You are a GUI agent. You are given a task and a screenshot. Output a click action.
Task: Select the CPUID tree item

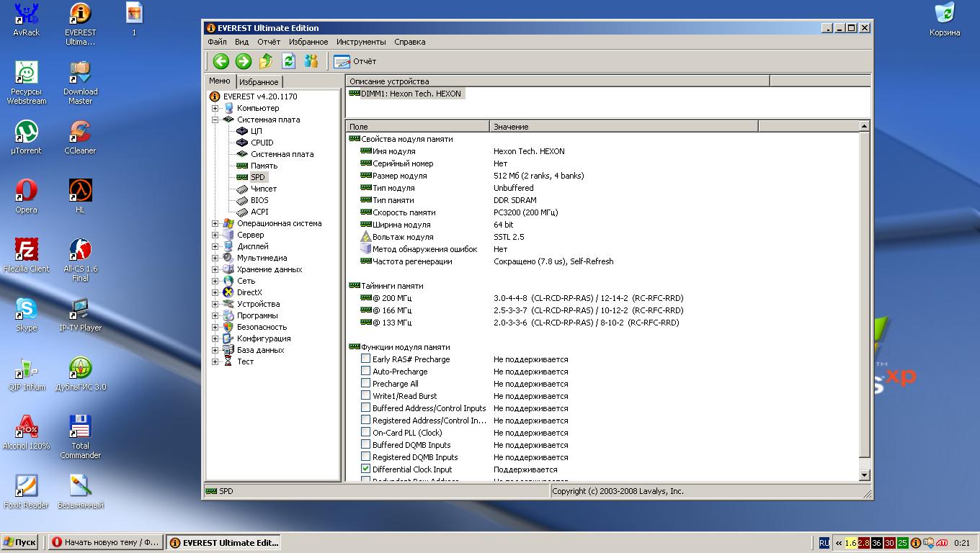pos(262,143)
